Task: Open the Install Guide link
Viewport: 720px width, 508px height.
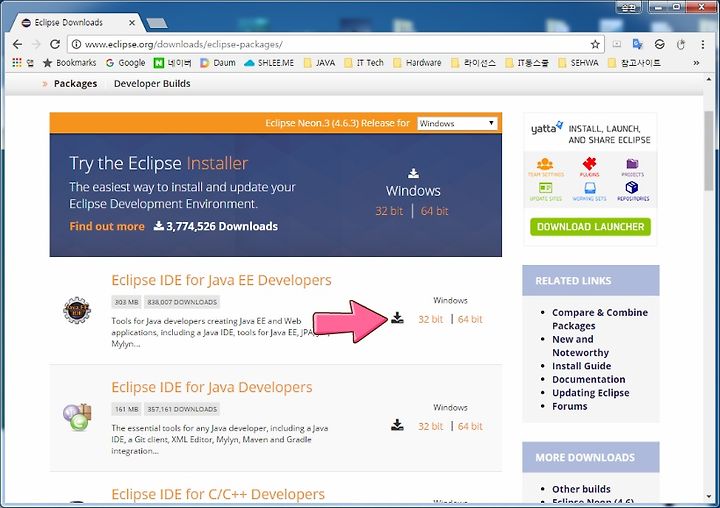Action: [581, 366]
